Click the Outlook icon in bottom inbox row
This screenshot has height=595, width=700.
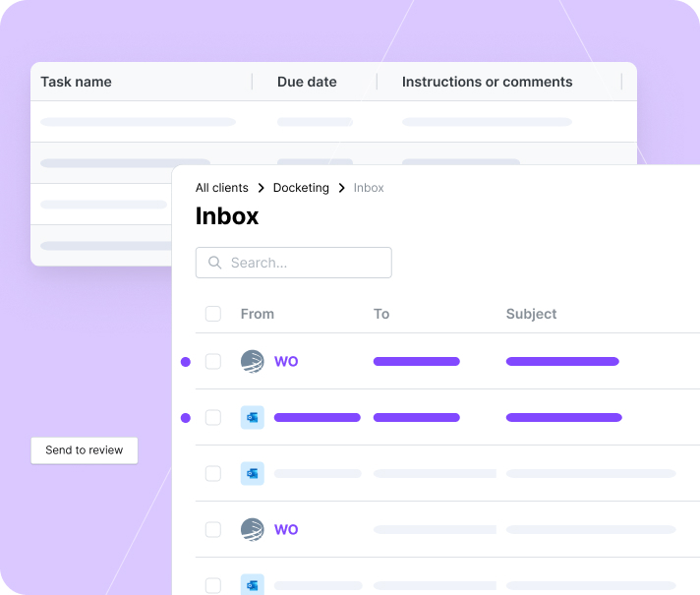253,585
